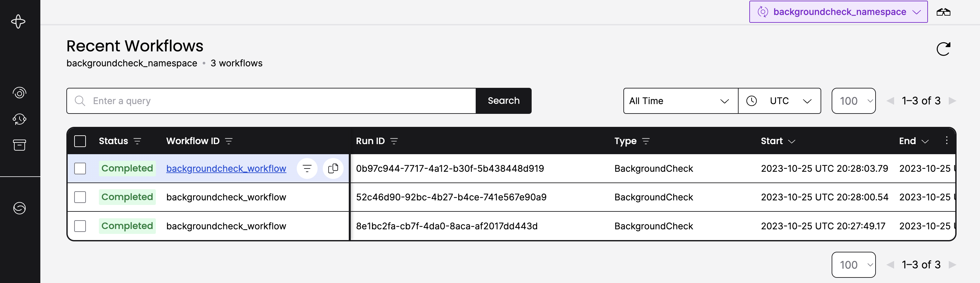The width and height of the screenshot is (980, 283).
Task: Click the refresh workflows icon
Action: (x=943, y=49)
